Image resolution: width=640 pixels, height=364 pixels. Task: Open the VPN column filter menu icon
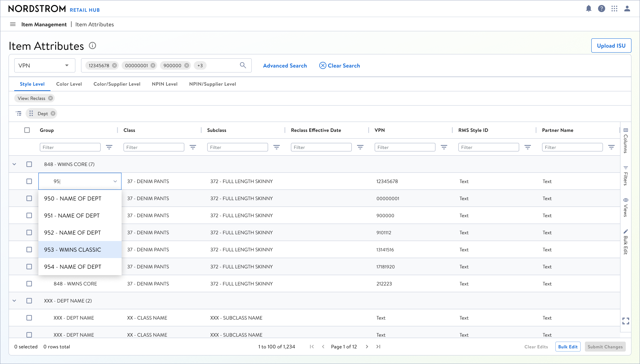tap(444, 147)
